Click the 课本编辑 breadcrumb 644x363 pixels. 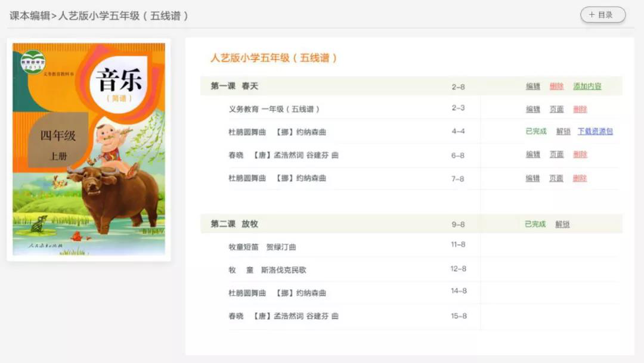click(30, 15)
